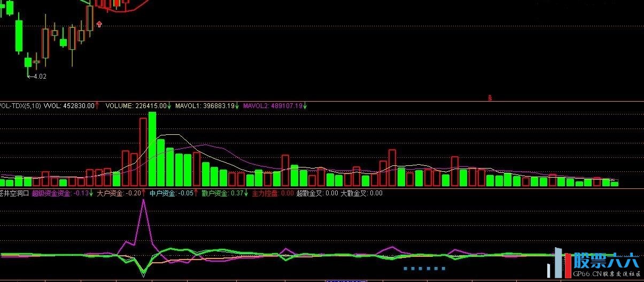Click the red up-arrow signal beside the candlesticks
The width and height of the screenshot is (644, 282).
(x=99, y=24)
